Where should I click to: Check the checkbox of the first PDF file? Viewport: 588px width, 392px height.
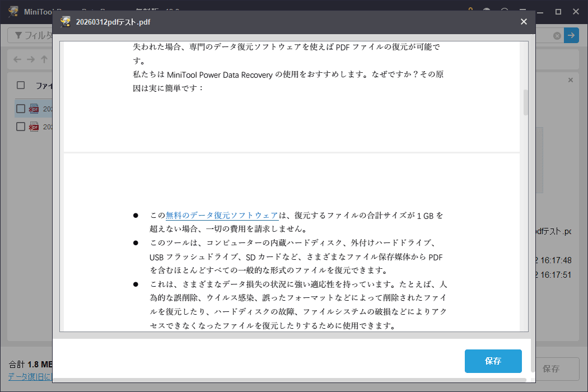(x=21, y=108)
